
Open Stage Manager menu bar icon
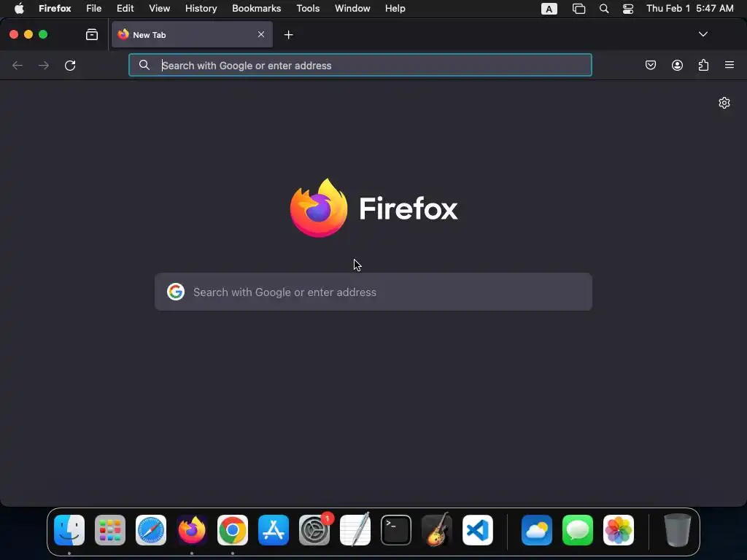(x=578, y=9)
